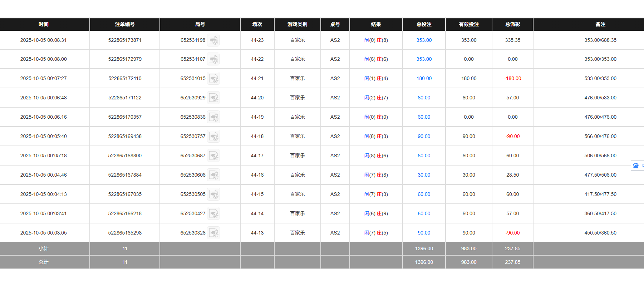Open replay icon beside round 652530427
644x281 pixels.
213,213
